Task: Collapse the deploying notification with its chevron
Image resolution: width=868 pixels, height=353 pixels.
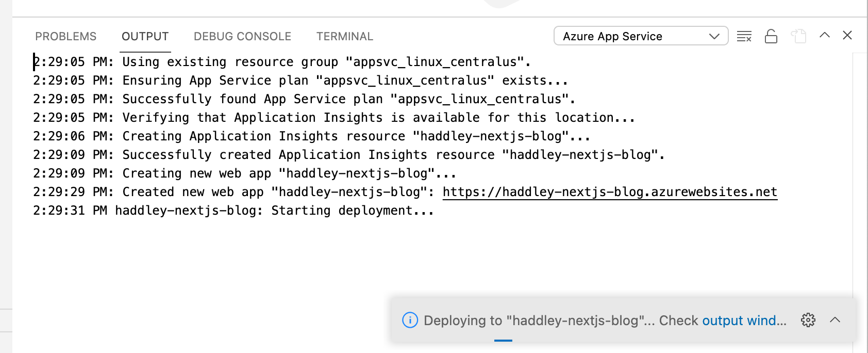Action: pos(835,320)
